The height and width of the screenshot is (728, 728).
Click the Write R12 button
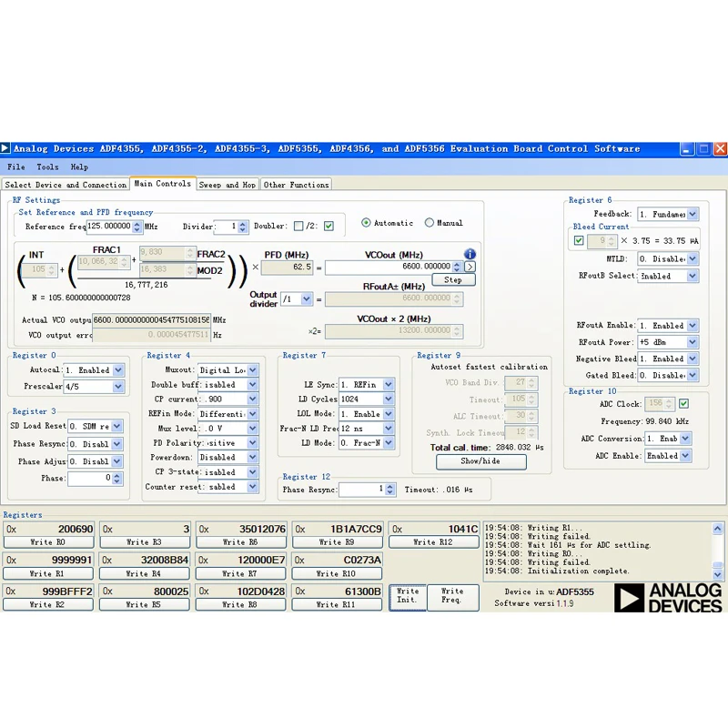coord(433,541)
